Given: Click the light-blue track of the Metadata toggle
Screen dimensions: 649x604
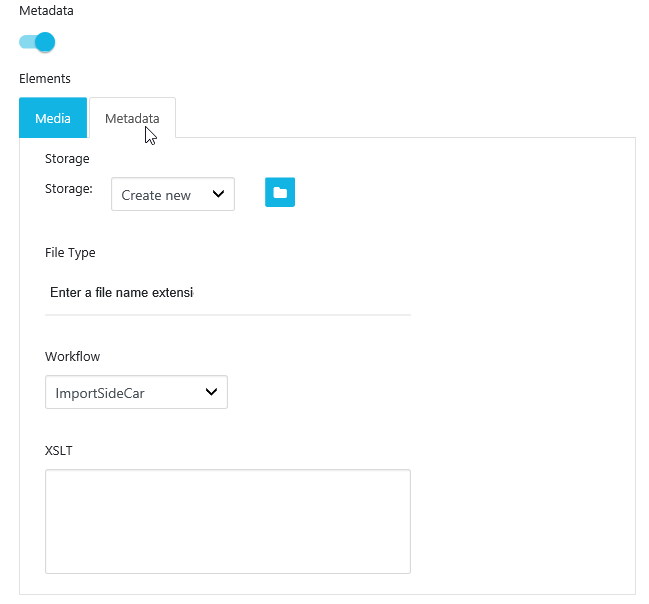Looking at the screenshot, I should pyautogui.click(x=26, y=42).
